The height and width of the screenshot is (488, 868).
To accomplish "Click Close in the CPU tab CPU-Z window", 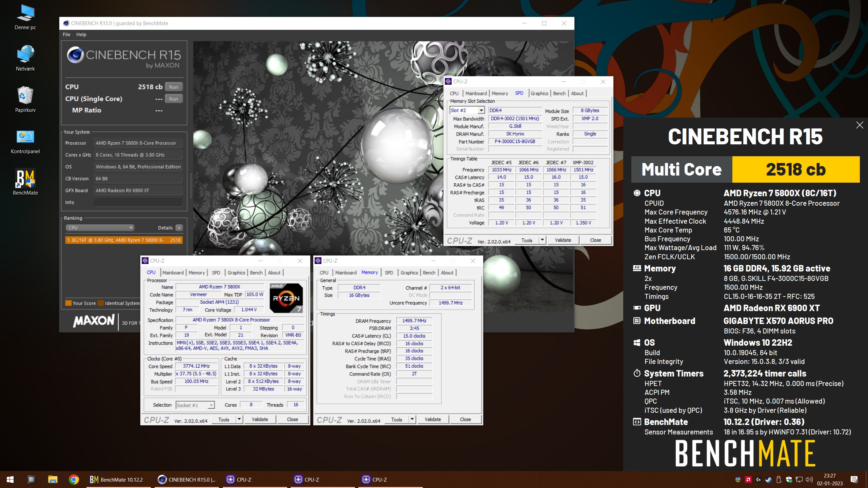I will [x=292, y=420].
